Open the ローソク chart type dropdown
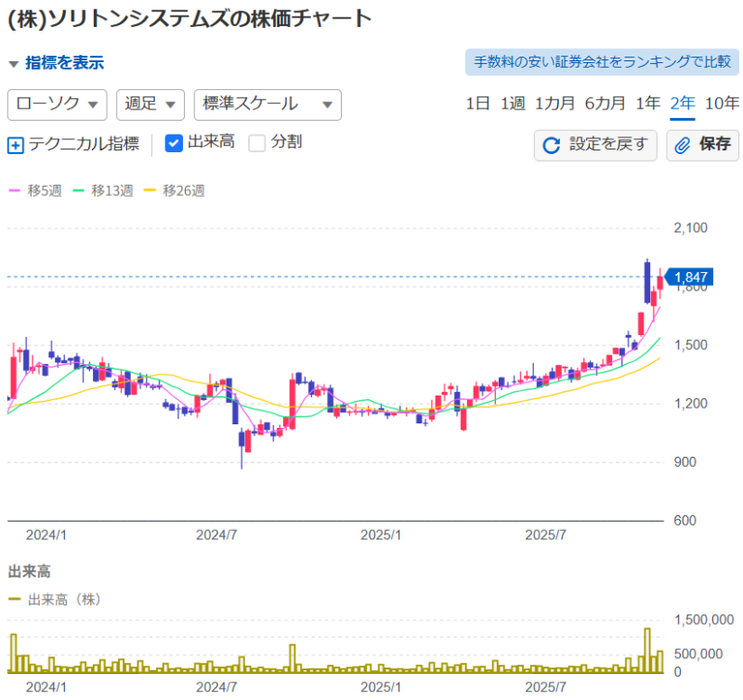Image resolution: width=743 pixels, height=700 pixels. click(x=57, y=104)
